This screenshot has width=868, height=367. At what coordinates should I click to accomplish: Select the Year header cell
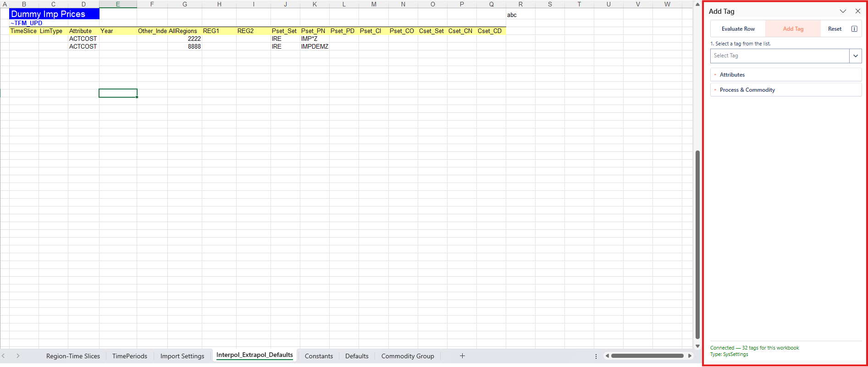click(x=118, y=31)
